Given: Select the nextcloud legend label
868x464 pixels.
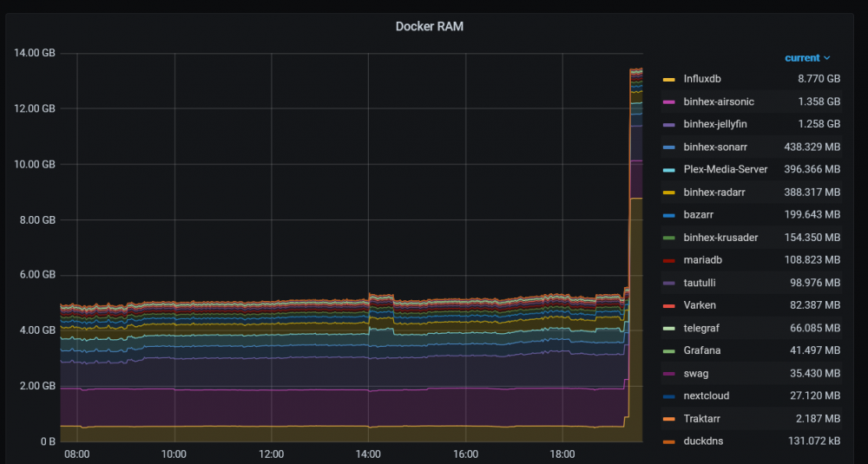Looking at the screenshot, I should coord(707,396).
